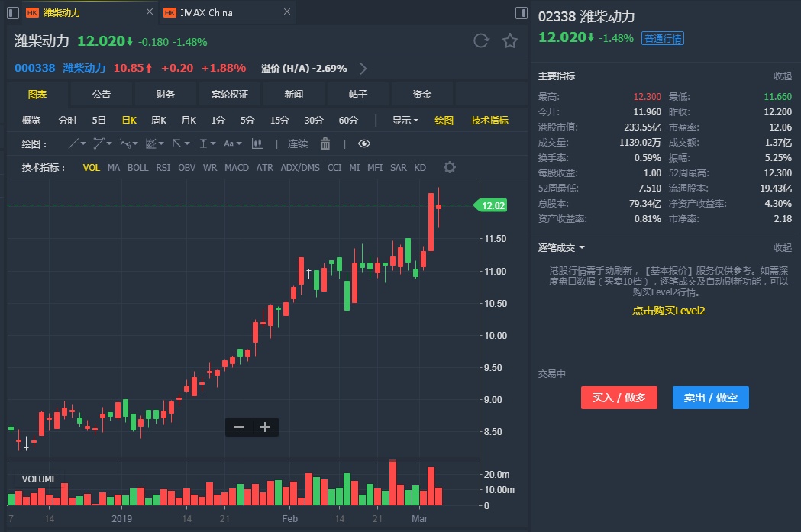The height and width of the screenshot is (532, 801).
Task: Refresh the 潍柴动力 quote
Action: 481,41
